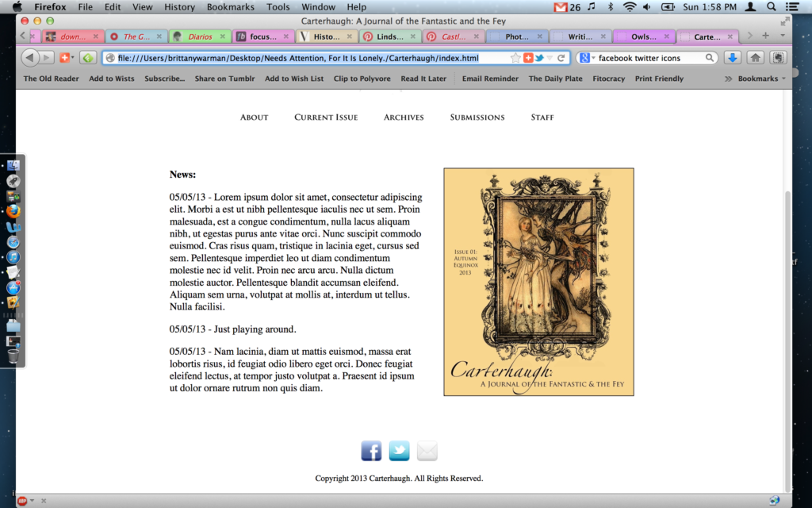This screenshot has width=812, height=508.
Task: Expand the Bookmarks toolbar dropdown
Action: (x=762, y=79)
